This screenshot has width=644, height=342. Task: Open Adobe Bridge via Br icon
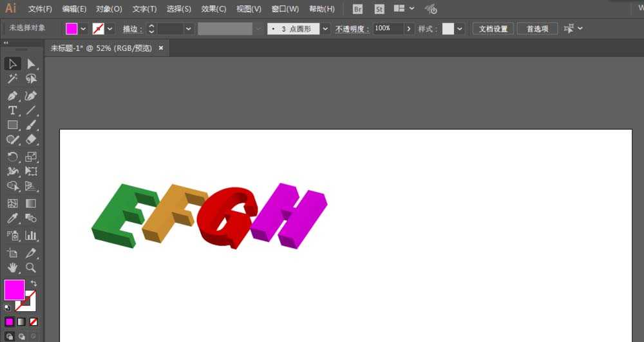(x=358, y=9)
